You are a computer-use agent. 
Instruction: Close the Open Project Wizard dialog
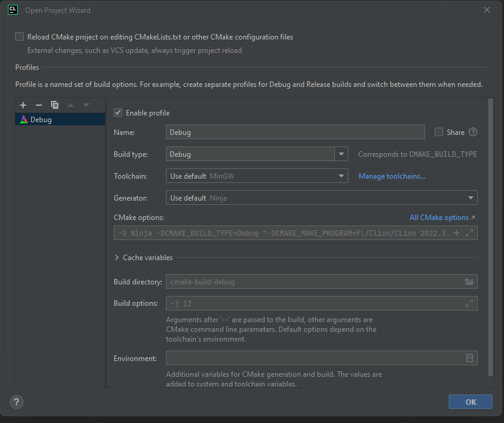(x=487, y=10)
